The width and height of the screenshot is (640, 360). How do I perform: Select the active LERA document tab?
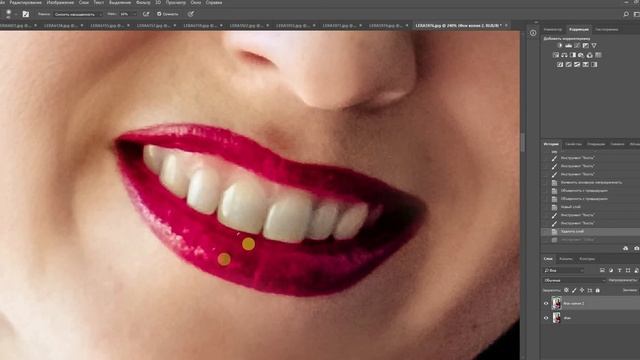458,25
